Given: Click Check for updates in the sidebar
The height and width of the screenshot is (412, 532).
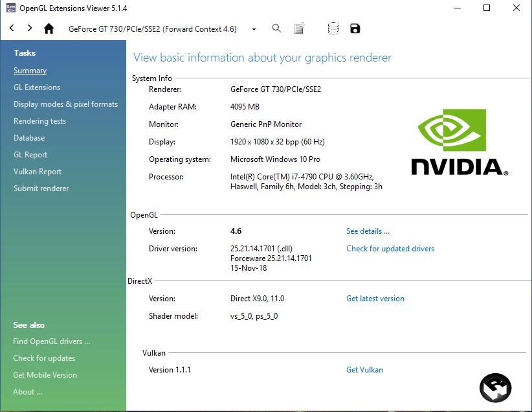Looking at the screenshot, I should pyautogui.click(x=44, y=358).
